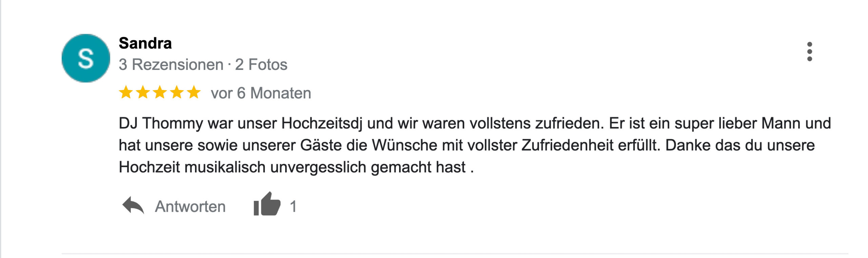
Task: Click the 'vor 6 Monaten' timestamp
Action: point(261,93)
